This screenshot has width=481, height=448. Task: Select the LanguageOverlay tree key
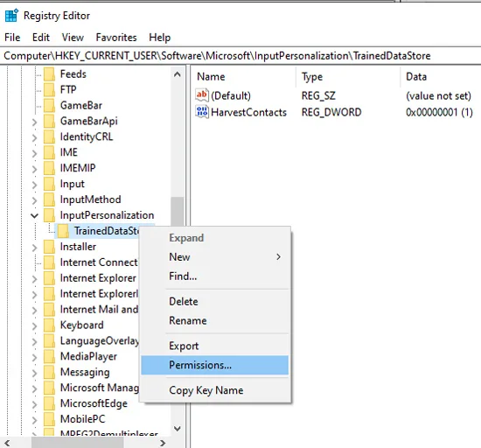pyautogui.click(x=100, y=340)
